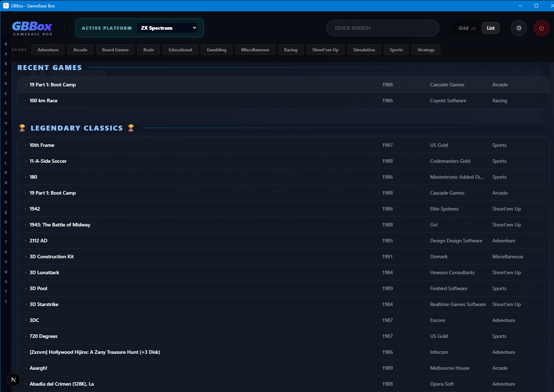Click publisher Elite Systems
This screenshot has width=554, height=392.
(444, 209)
